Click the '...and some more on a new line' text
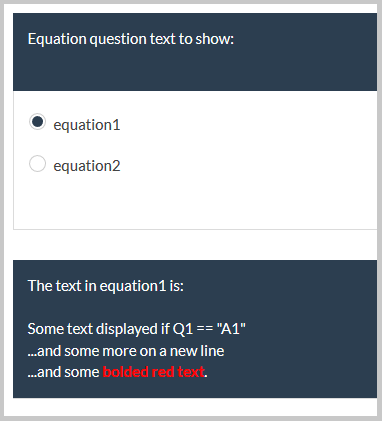Viewport: 382px width, 421px height. click(126, 351)
